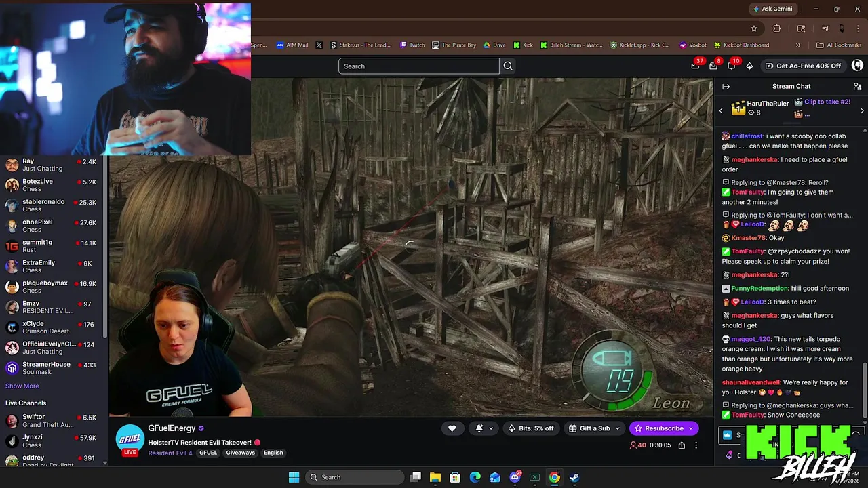The height and width of the screenshot is (488, 868).
Task: Open BotezLive channel in sidebar
Action: (52, 185)
